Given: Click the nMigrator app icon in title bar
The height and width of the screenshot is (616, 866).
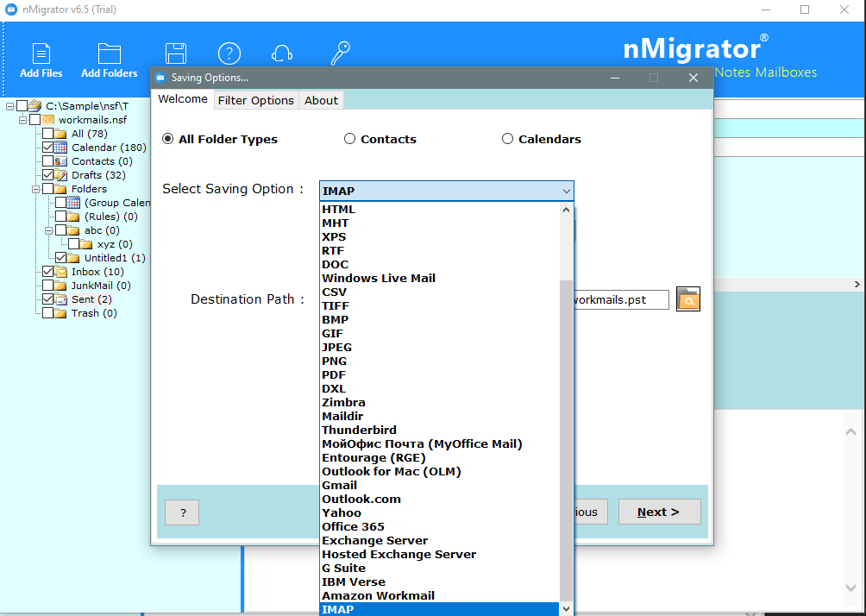Looking at the screenshot, I should tap(10, 9).
